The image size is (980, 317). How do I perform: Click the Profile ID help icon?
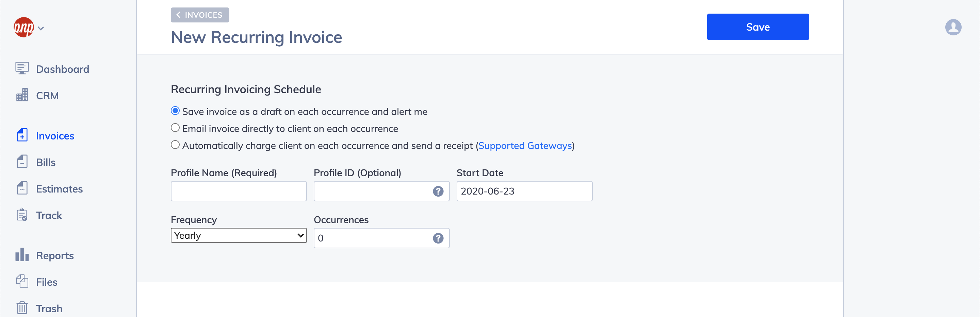click(438, 191)
